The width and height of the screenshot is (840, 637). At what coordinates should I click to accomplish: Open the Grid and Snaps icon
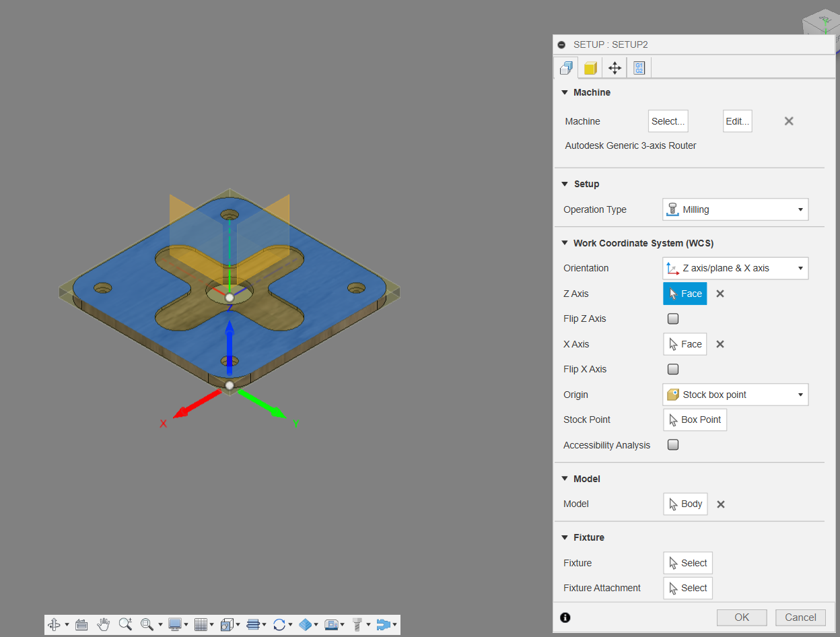point(201,625)
